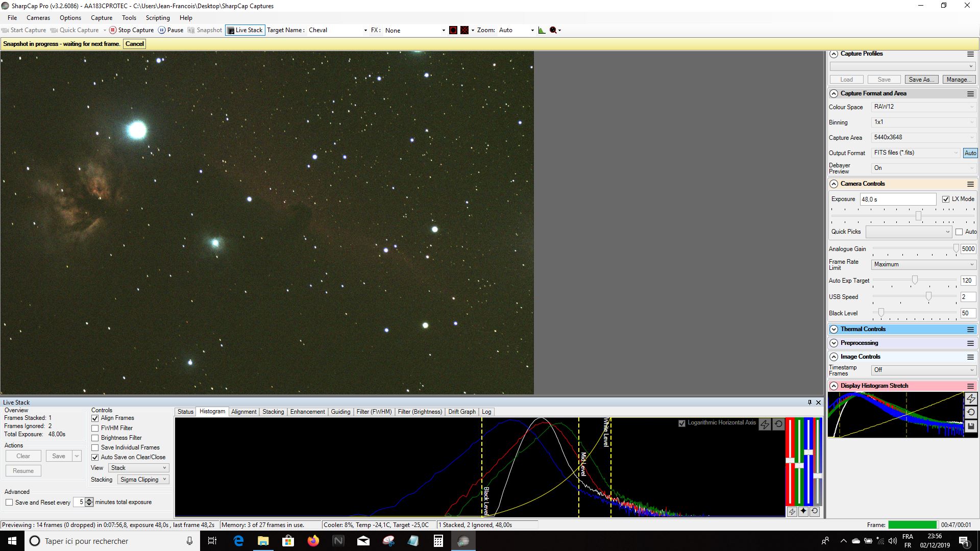Toggle the Live Stack toolbar button

coord(245,30)
